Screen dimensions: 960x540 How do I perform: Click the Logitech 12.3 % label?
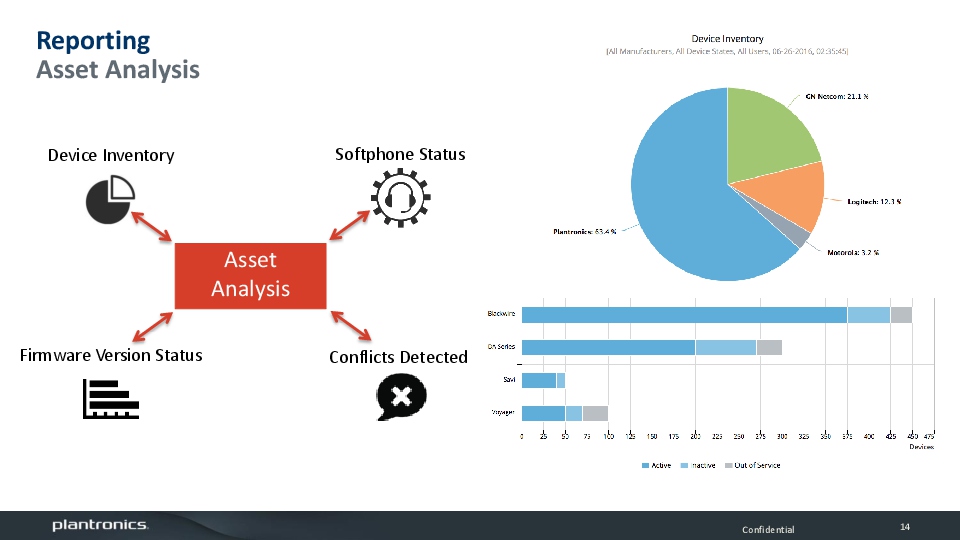point(874,201)
